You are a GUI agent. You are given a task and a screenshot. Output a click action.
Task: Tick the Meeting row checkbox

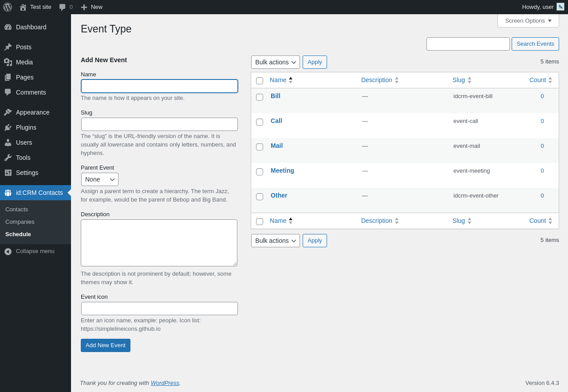coord(260,172)
